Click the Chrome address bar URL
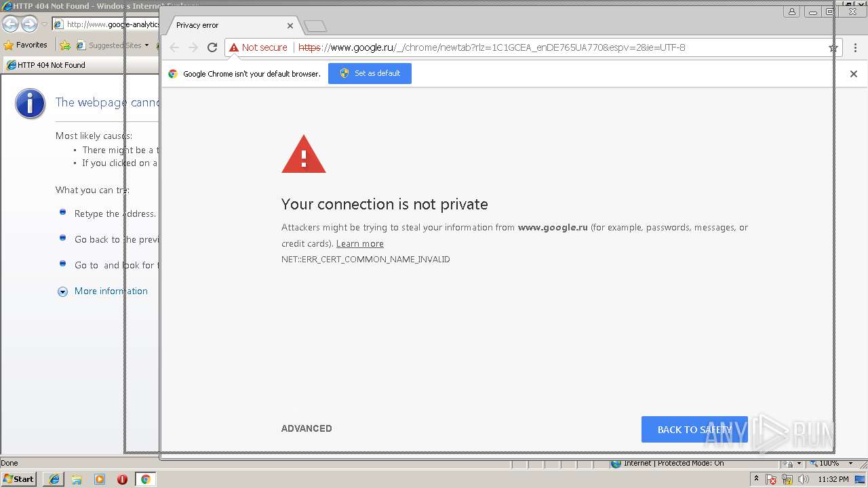The image size is (868, 488). pos(492,47)
